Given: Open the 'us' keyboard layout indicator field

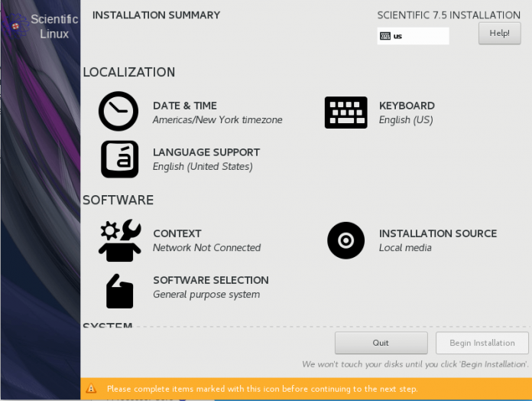Looking at the screenshot, I should (x=413, y=36).
